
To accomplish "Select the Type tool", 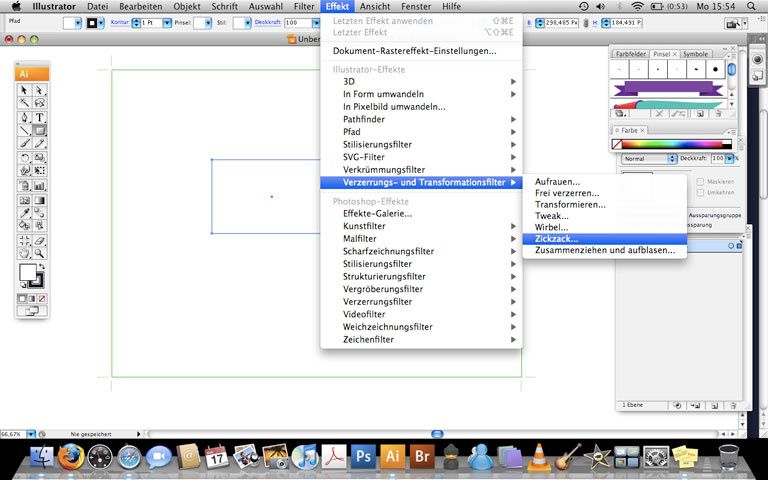I will [x=39, y=118].
